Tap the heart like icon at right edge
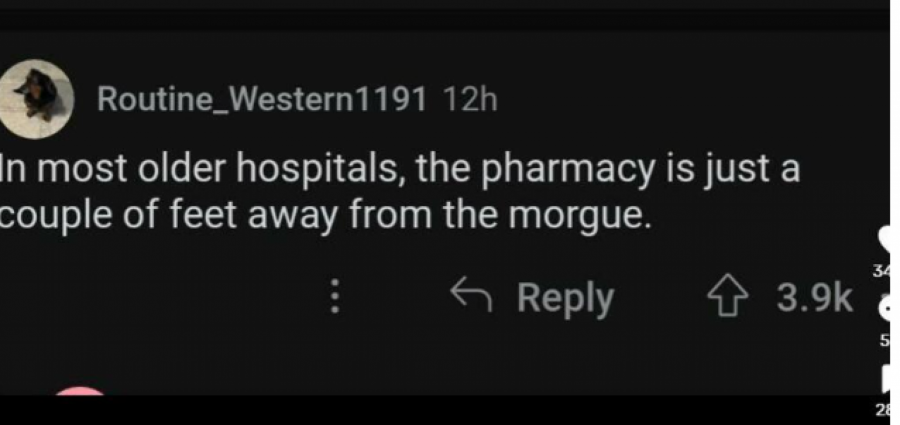 [889, 239]
